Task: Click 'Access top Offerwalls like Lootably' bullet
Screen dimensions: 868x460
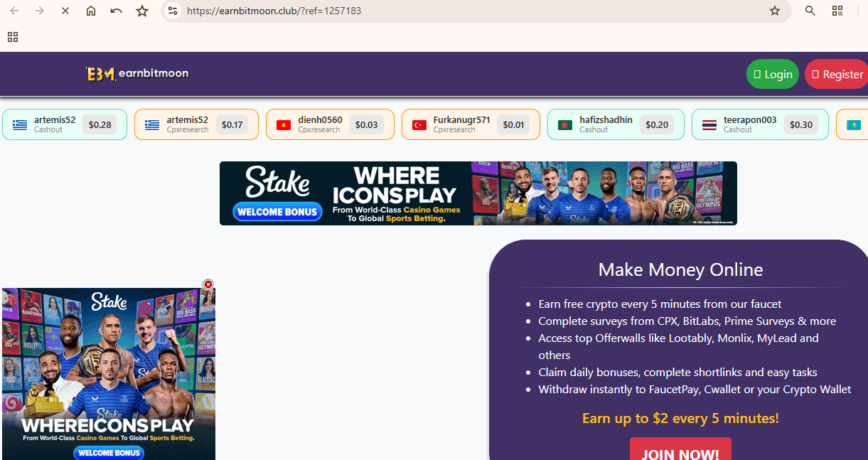Action: click(679, 347)
